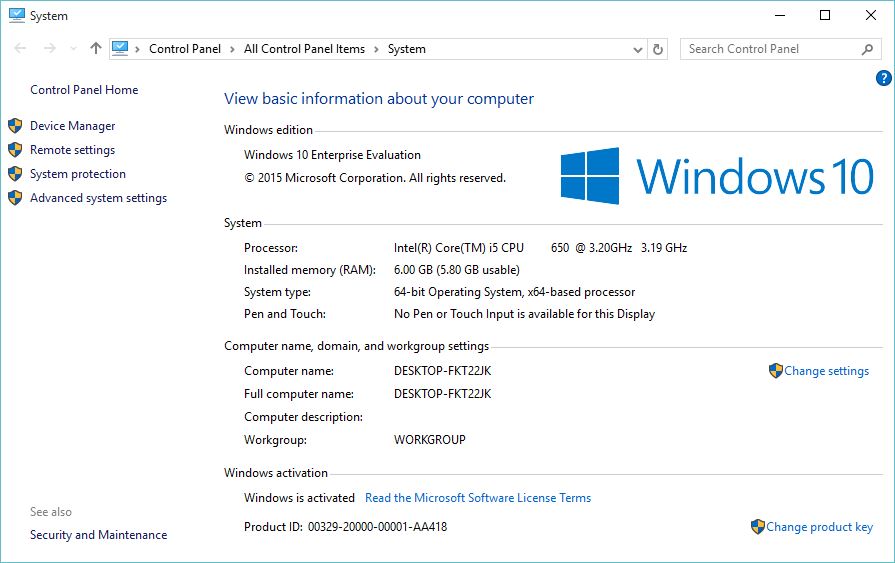Open Device Manager link
The height and width of the screenshot is (563, 895).
click(x=72, y=126)
